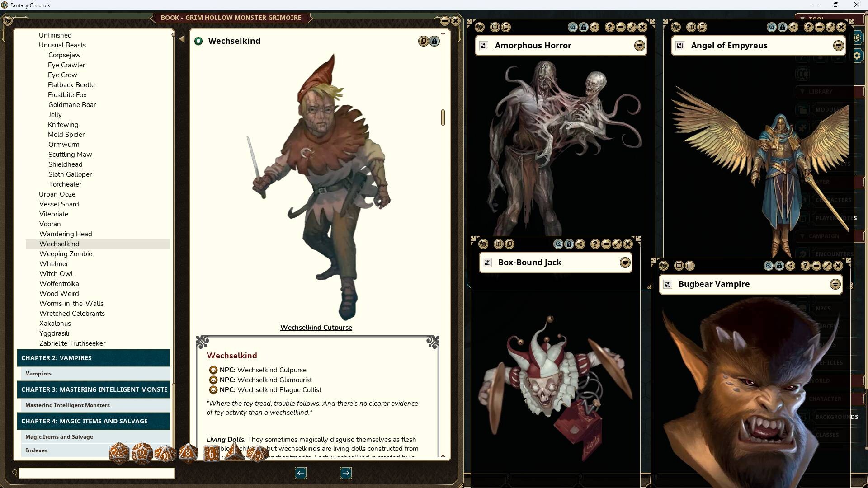The image size is (868, 488).
Task: Go to next page in book
Action: point(346,473)
